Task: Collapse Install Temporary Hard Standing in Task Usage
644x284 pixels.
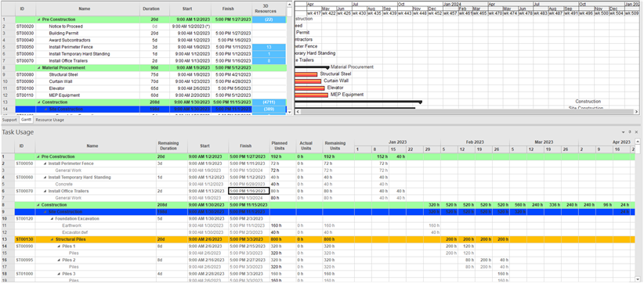Action: 45,178
